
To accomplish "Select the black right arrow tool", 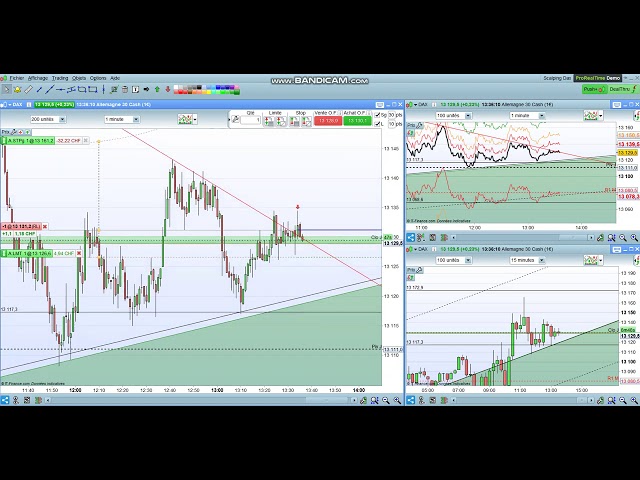I will (146, 89).
